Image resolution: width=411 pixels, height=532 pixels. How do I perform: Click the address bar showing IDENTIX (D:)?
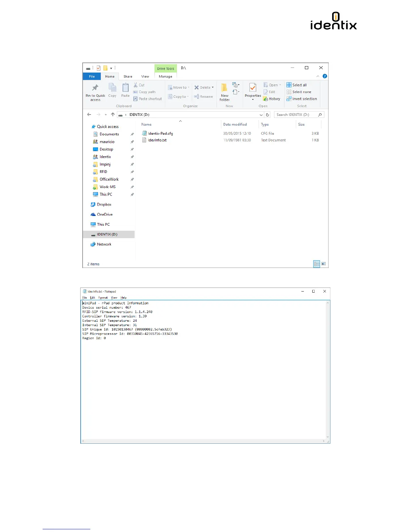[x=190, y=115]
